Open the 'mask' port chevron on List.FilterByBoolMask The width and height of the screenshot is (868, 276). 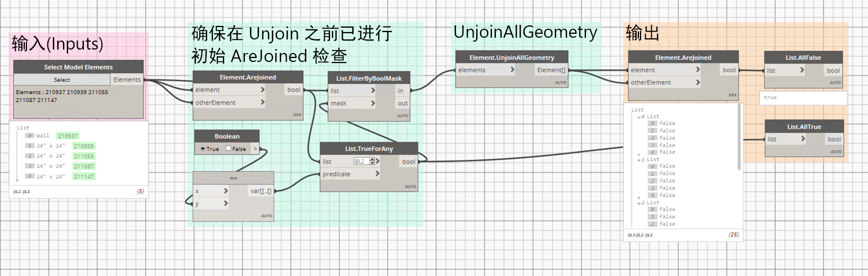(372, 103)
